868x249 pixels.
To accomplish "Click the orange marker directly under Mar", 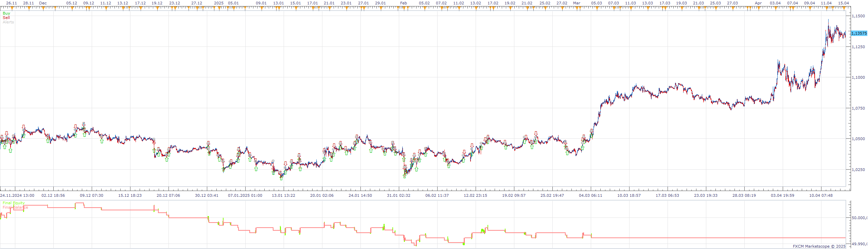I will [x=577, y=8].
